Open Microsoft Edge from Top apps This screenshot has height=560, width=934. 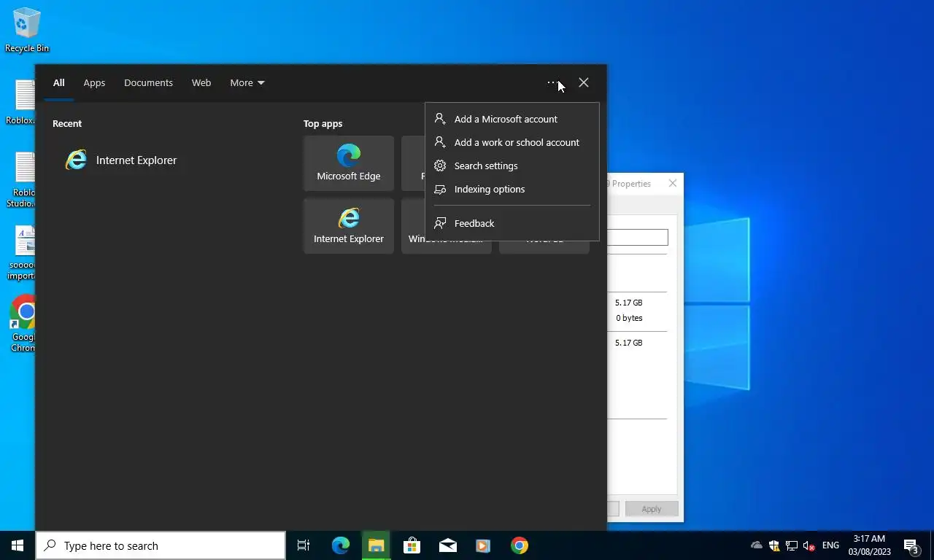tap(348, 163)
